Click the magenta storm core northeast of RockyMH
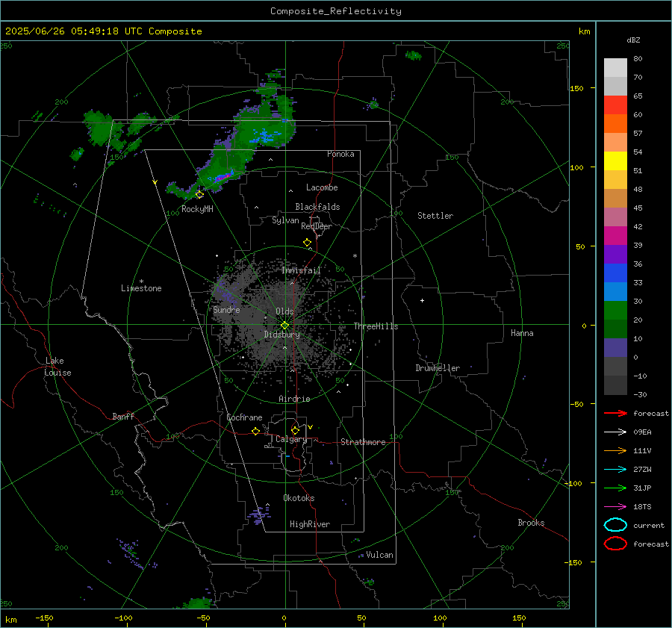 (224, 177)
